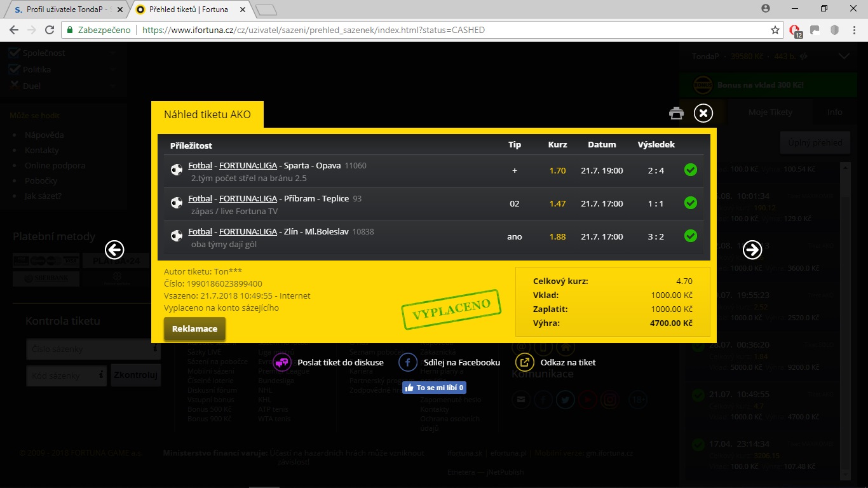Select odds value 1.88
The width and height of the screenshot is (868, 488).
click(x=557, y=236)
